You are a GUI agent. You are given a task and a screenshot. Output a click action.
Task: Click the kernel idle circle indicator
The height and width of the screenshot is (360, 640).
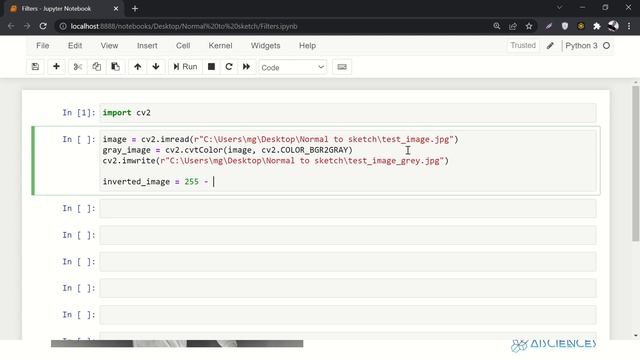(607, 46)
